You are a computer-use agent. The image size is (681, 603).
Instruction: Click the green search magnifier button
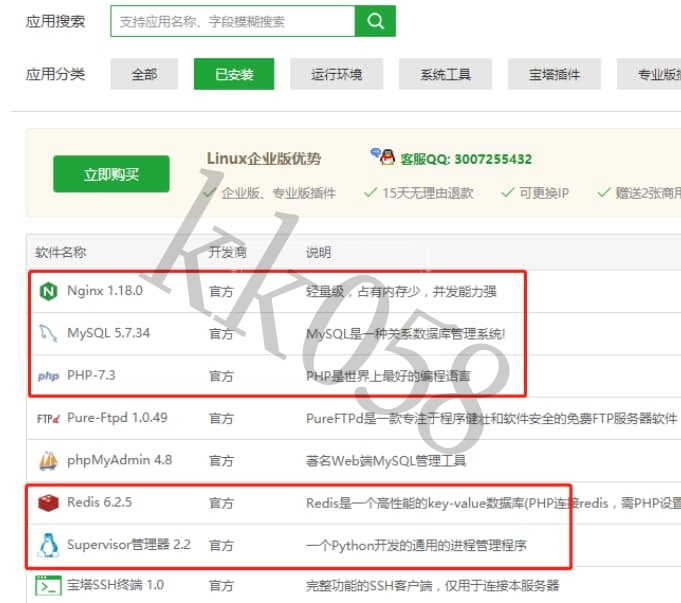click(x=375, y=21)
